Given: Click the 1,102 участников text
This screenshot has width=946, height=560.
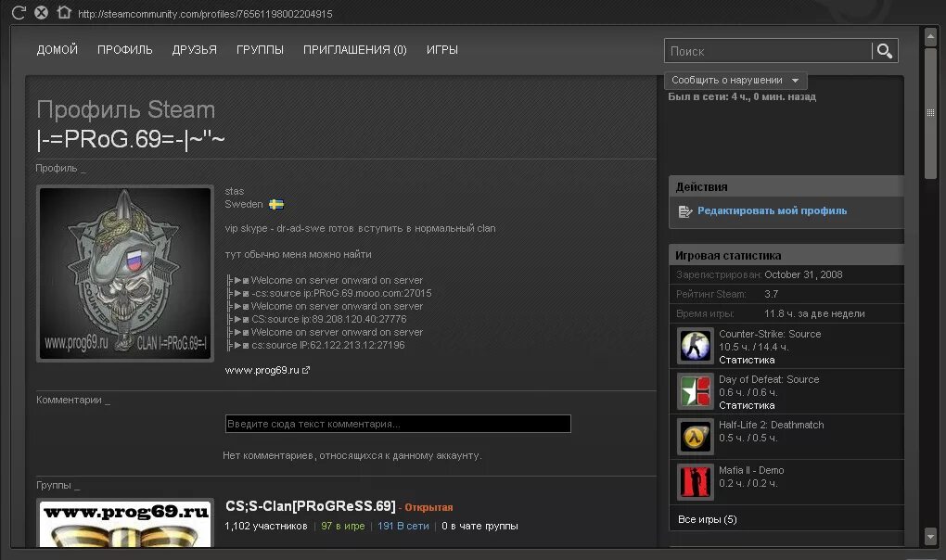Looking at the screenshot, I should coord(266,527).
